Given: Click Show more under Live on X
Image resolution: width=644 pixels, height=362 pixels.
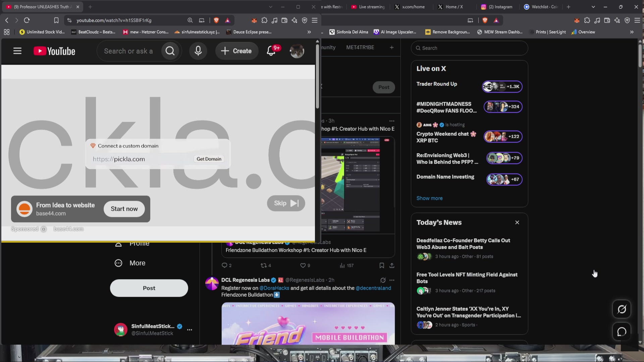Looking at the screenshot, I should pyautogui.click(x=429, y=198).
